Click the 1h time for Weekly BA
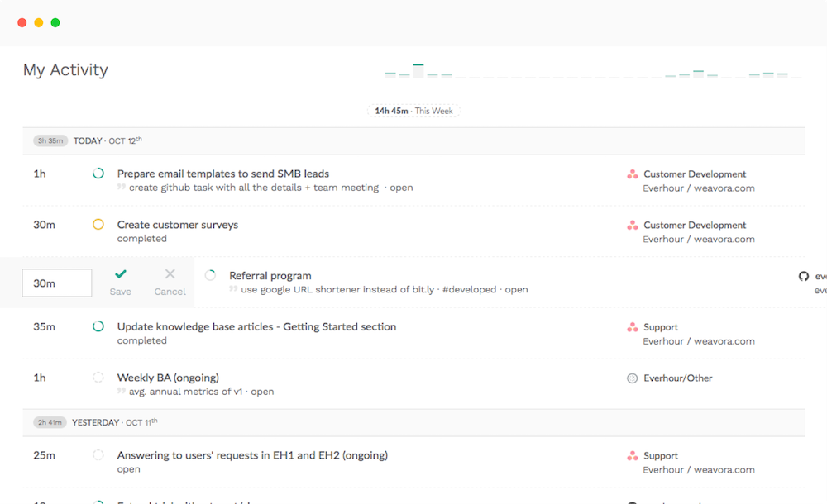827x504 pixels. click(40, 378)
